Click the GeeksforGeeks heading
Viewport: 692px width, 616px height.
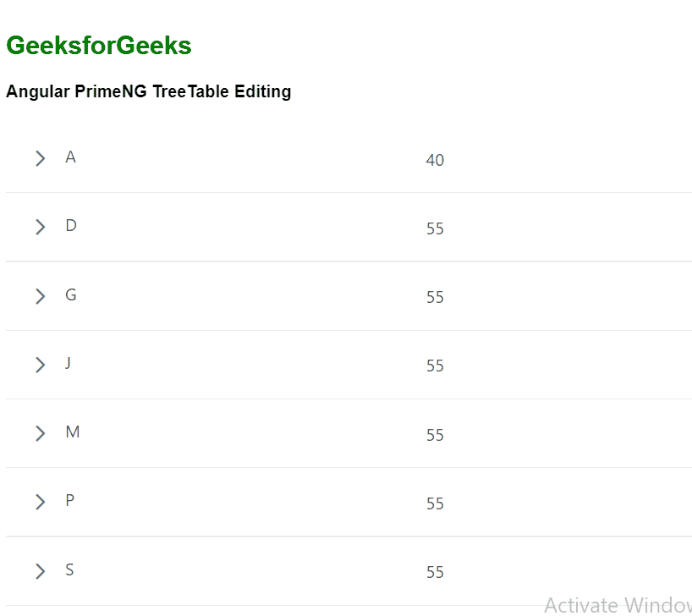point(99,46)
